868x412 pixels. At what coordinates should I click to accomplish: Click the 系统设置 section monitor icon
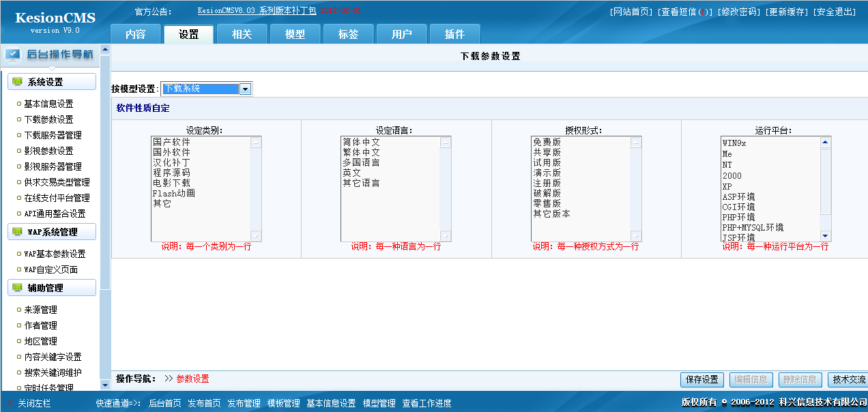click(18, 82)
